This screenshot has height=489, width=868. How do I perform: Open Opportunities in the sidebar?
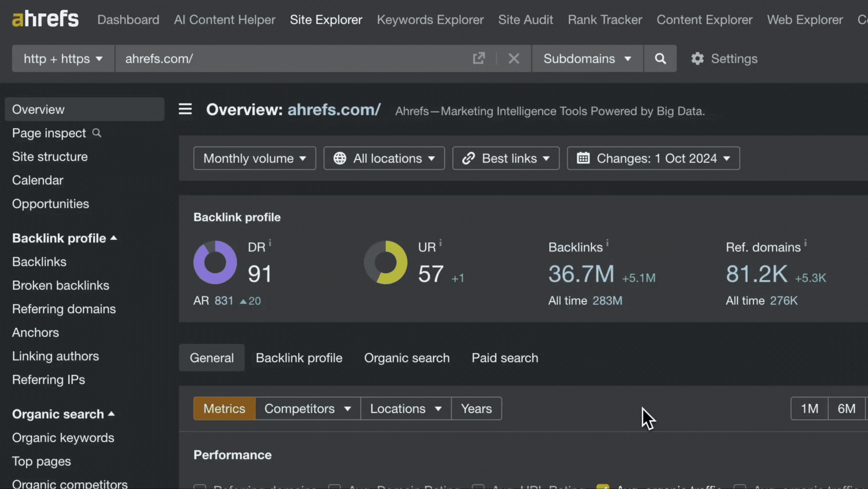click(x=51, y=203)
